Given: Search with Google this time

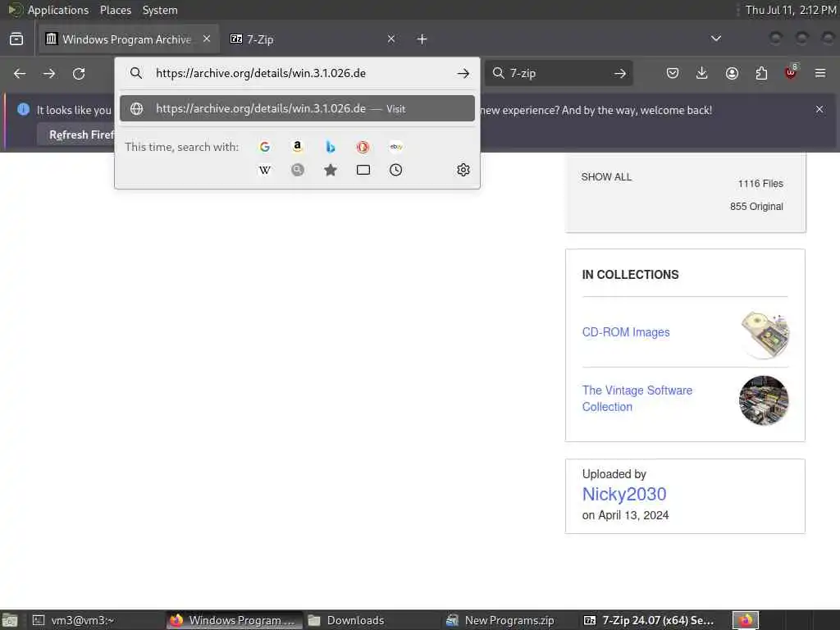Looking at the screenshot, I should [265, 147].
